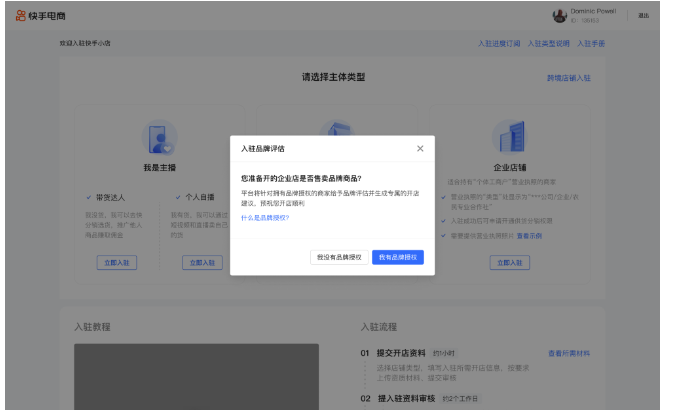Open the 什么是品牌授权? link
Image resolution: width=675 pixels, height=417 pixels.
pos(265,217)
